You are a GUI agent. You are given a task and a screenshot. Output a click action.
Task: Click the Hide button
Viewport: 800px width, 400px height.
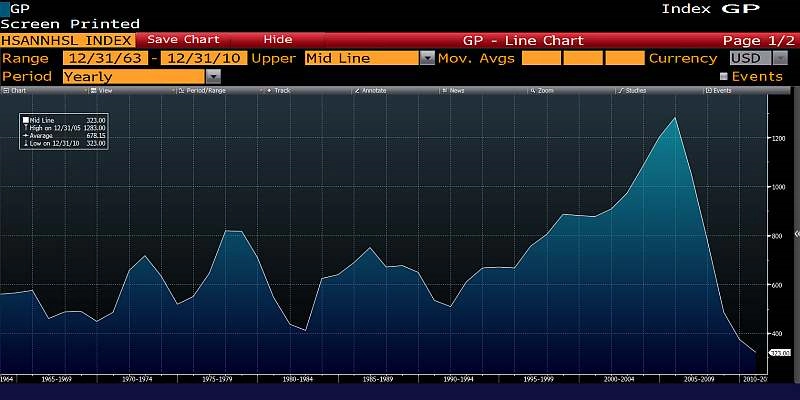pos(277,40)
